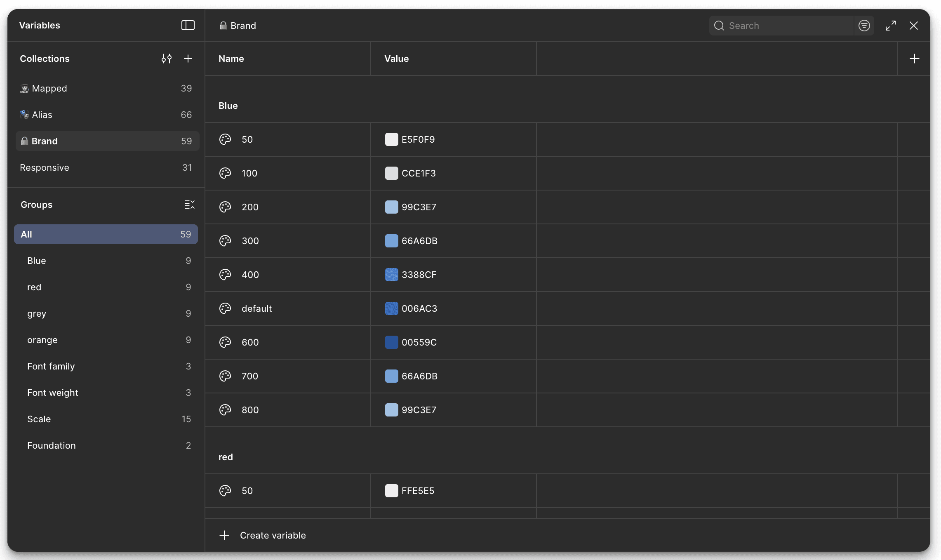941x560 pixels.
Task: Add a new collection with plus icon
Action: 188,59
